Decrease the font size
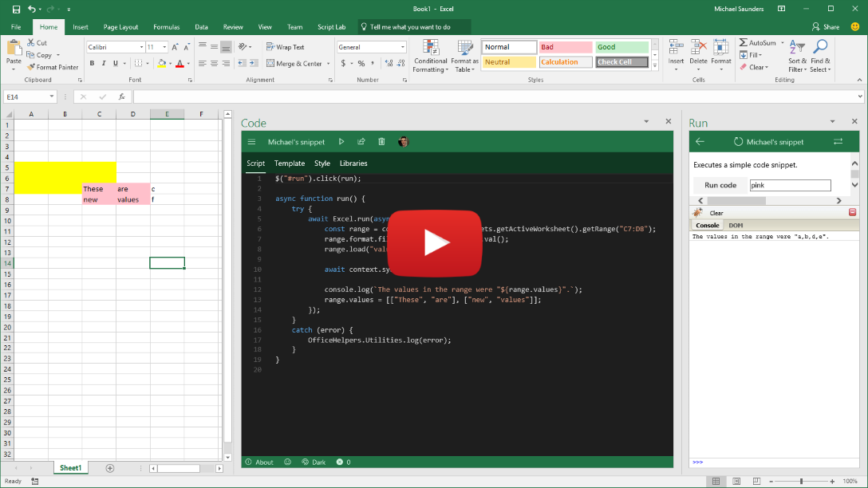868x488 pixels. click(x=187, y=47)
